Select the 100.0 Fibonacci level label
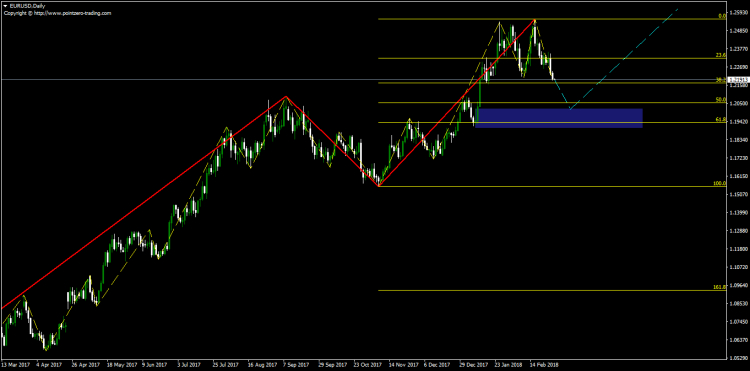 pyautogui.click(x=720, y=183)
